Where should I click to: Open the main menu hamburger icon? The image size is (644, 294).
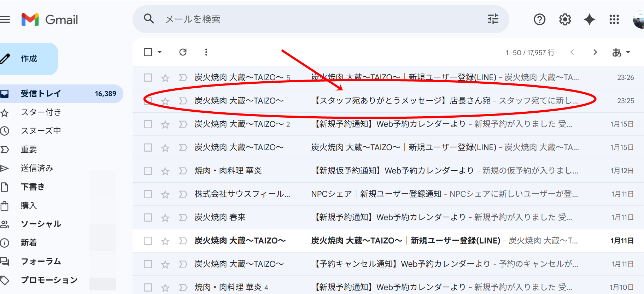[x=5, y=19]
